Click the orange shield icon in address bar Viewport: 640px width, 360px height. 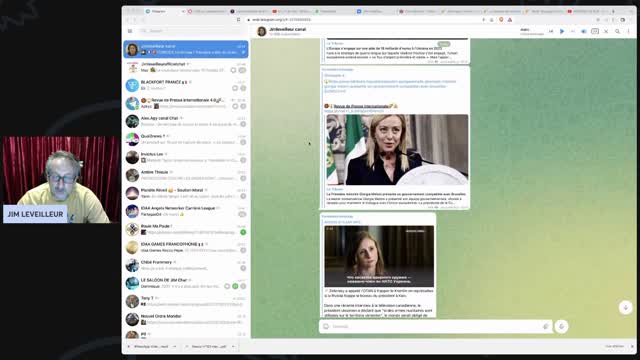pyautogui.click(x=501, y=20)
